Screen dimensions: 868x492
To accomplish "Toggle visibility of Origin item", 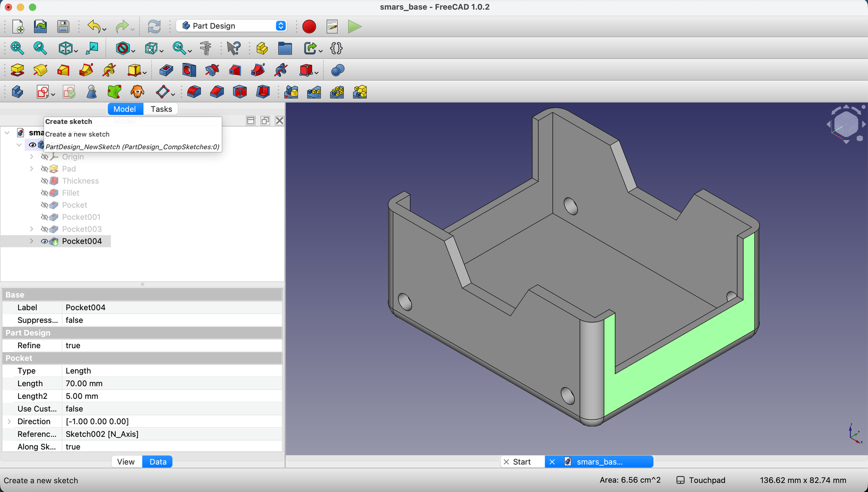I will pos(44,157).
